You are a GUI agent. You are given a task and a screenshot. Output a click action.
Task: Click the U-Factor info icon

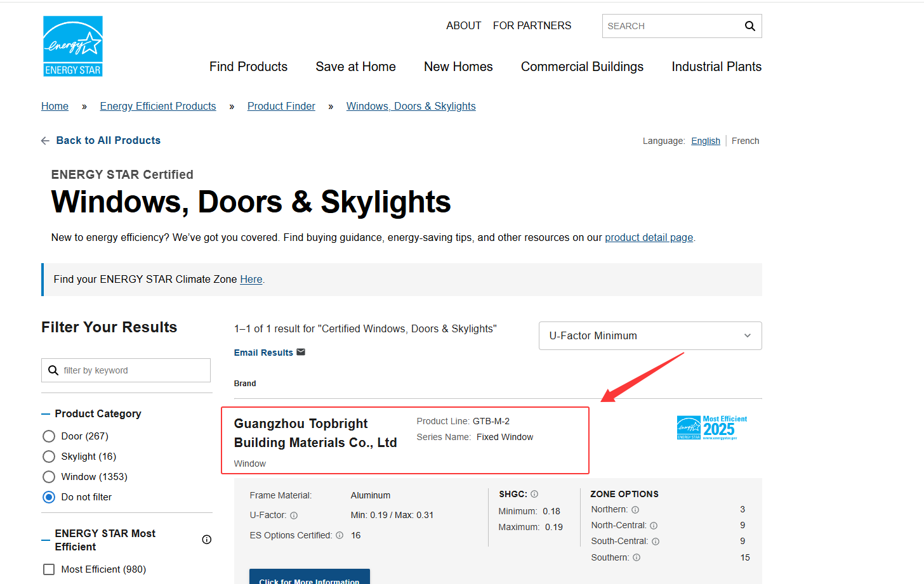[x=294, y=516]
